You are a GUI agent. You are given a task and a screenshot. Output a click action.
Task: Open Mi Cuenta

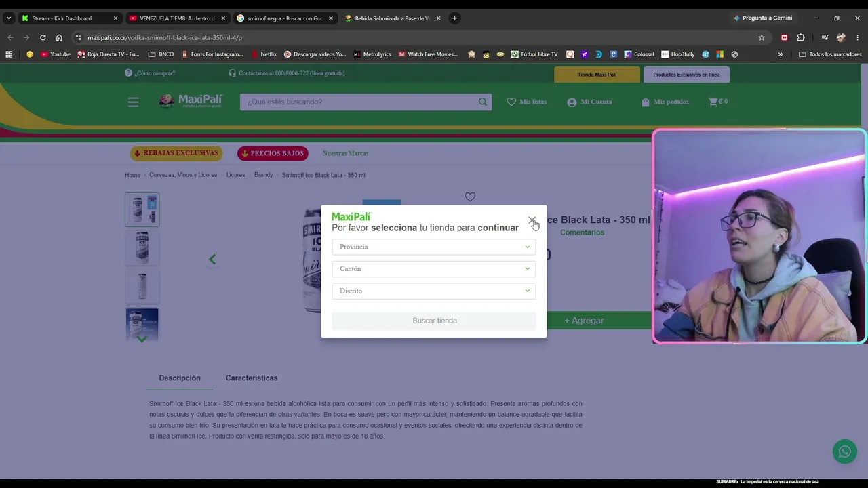click(589, 102)
